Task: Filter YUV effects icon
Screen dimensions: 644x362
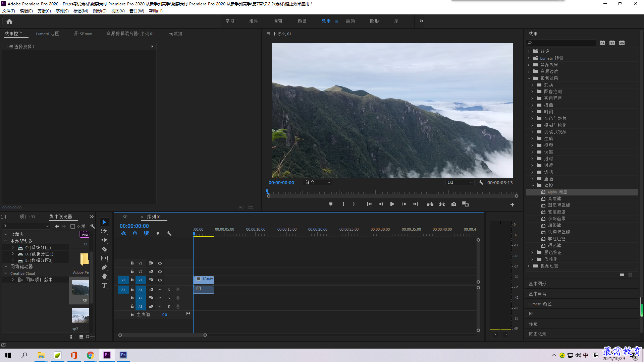Action: pos(622,43)
